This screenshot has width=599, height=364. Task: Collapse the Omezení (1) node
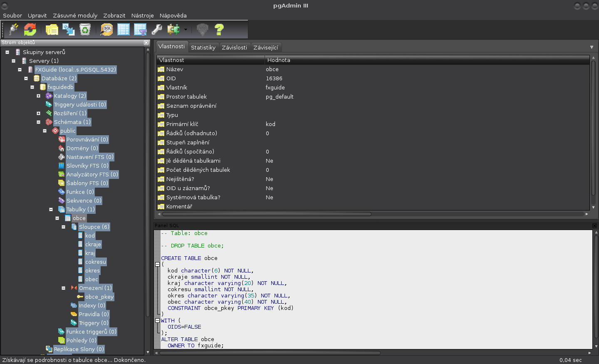click(63, 288)
